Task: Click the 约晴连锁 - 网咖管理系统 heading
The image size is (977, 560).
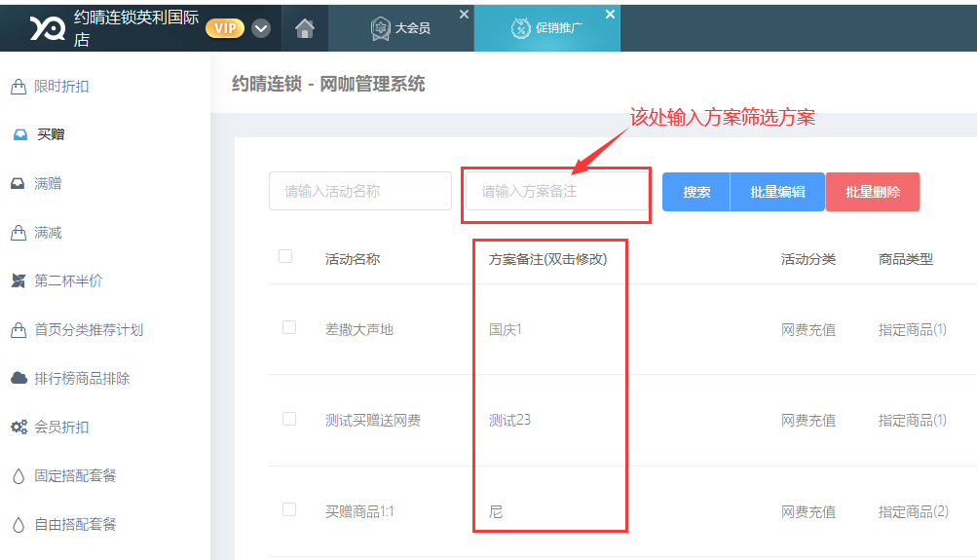Action: pyautogui.click(x=328, y=84)
